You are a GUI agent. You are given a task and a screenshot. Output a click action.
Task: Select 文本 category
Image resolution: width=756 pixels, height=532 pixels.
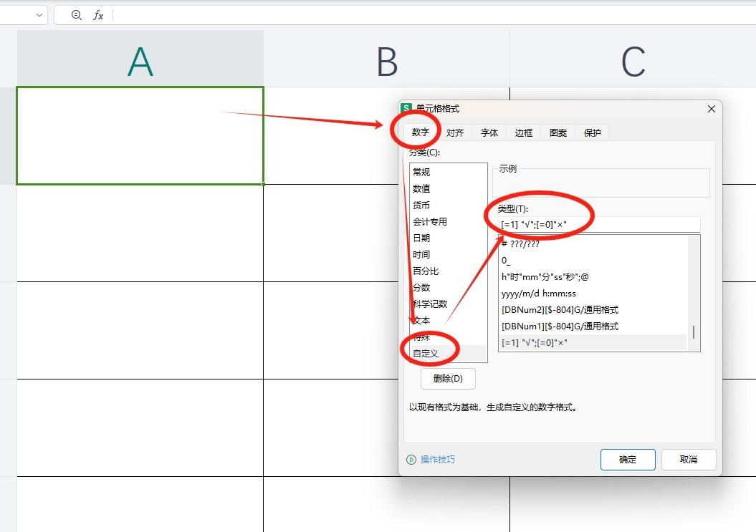[x=448, y=321]
